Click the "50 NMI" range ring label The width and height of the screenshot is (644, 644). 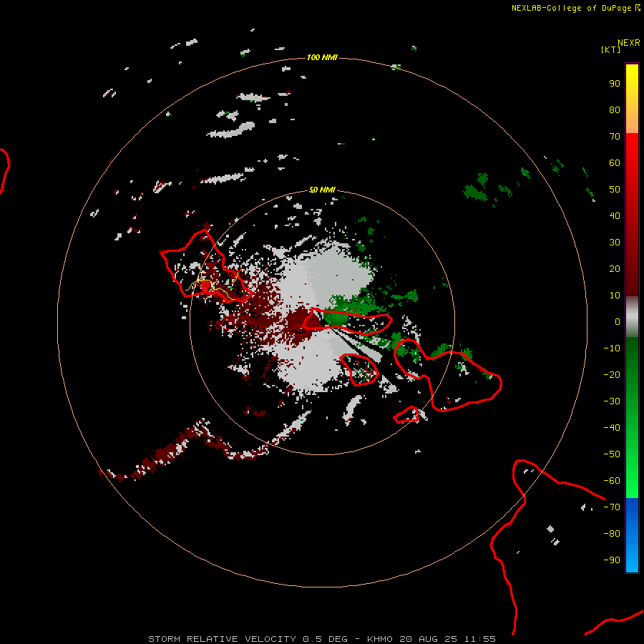(x=322, y=190)
